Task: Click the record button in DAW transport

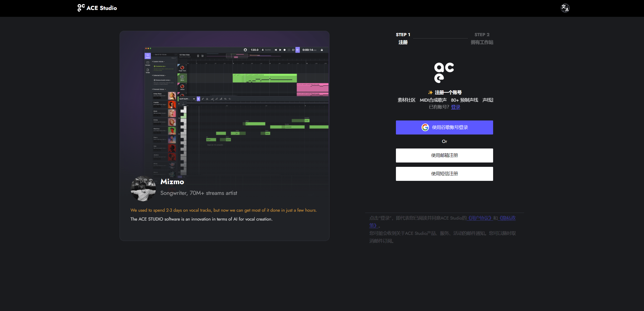Action: (x=284, y=50)
